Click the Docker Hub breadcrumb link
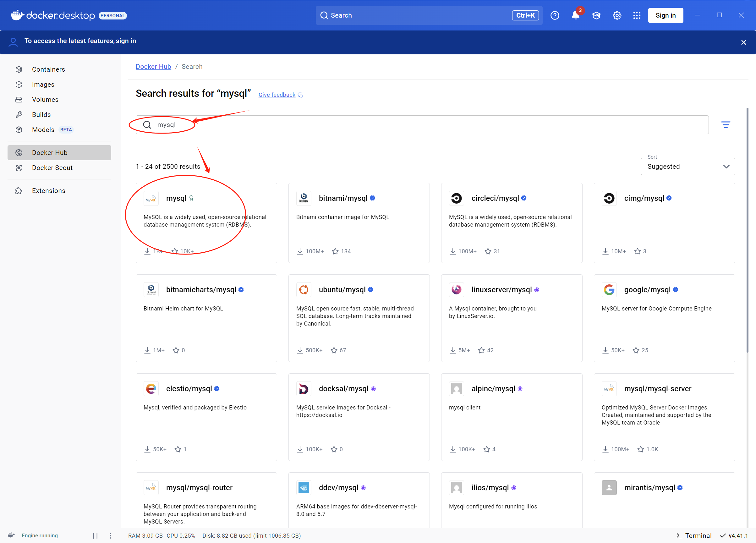756x543 pixels. click(153, 66)
